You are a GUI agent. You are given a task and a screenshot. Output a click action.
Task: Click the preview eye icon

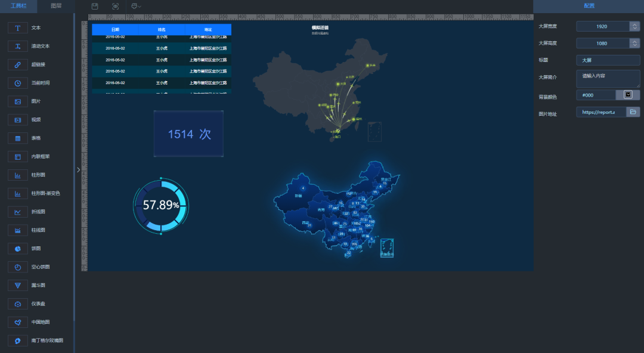115,6
